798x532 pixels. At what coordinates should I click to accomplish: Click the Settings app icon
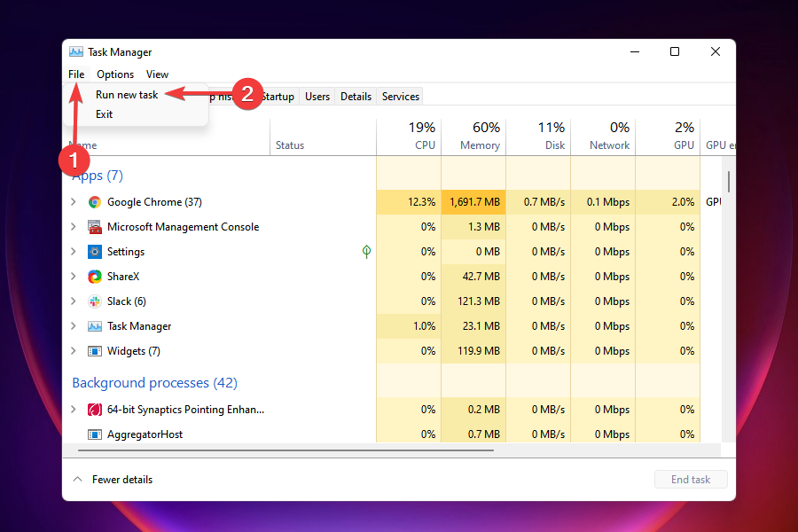coord(94,251)
